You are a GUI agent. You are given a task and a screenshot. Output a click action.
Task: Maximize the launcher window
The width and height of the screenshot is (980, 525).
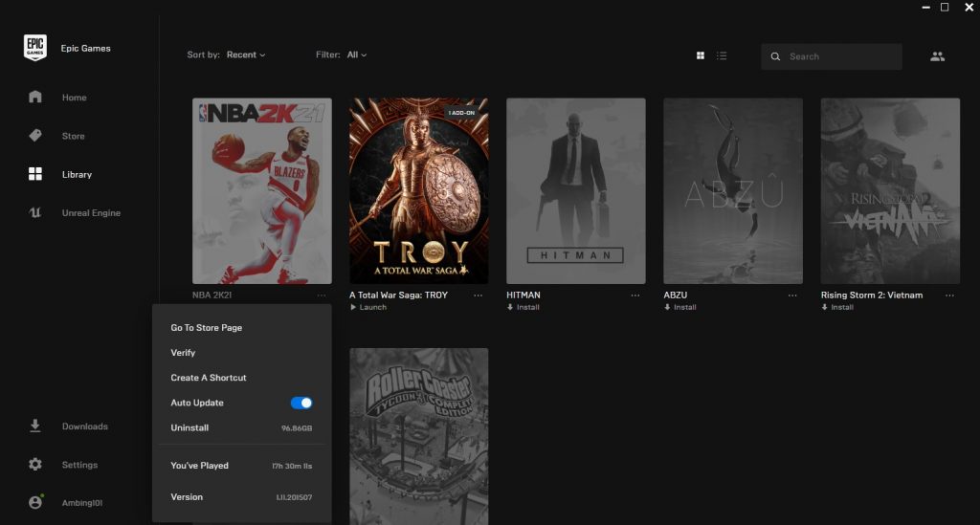[945, 7]
